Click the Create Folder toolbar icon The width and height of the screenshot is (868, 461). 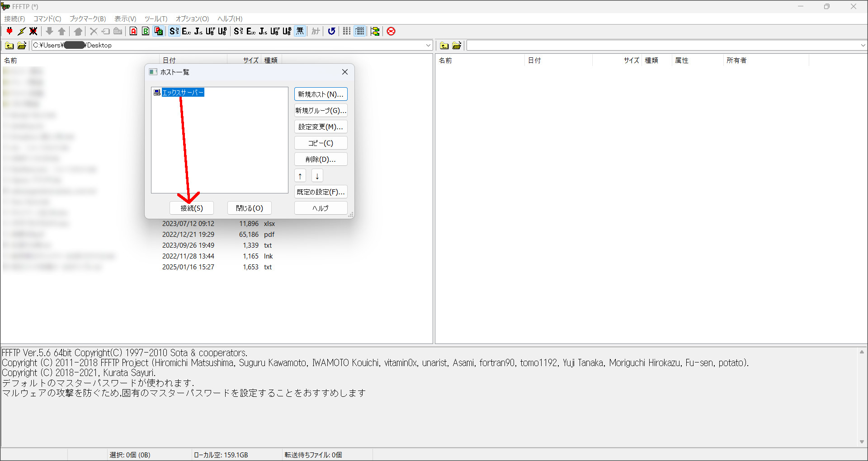pos(118,31)
